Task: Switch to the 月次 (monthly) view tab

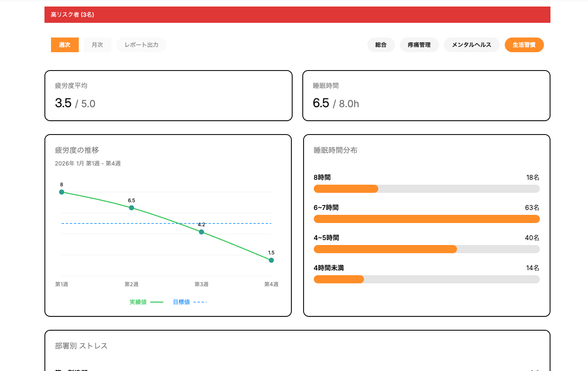Action: (97, 45)
